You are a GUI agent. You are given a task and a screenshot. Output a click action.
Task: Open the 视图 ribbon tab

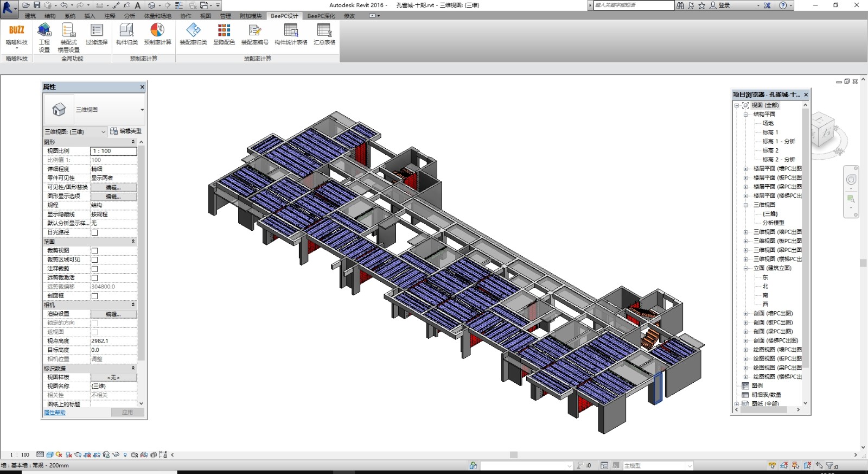[x=206, y=16]
